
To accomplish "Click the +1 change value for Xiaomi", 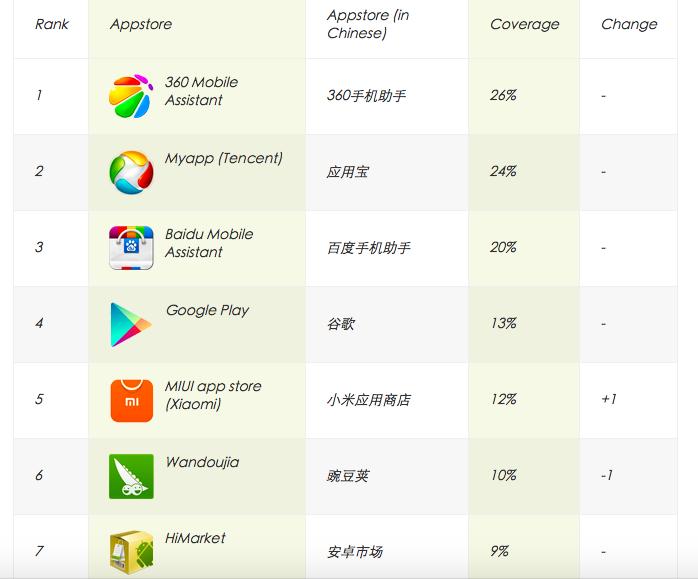I will [x=609, y=399].
